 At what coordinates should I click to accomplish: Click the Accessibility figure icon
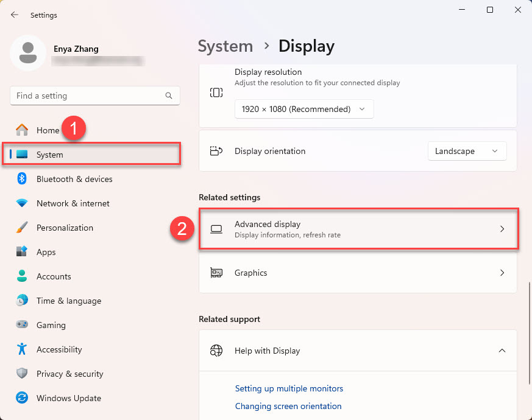click(x=22, y=349)
